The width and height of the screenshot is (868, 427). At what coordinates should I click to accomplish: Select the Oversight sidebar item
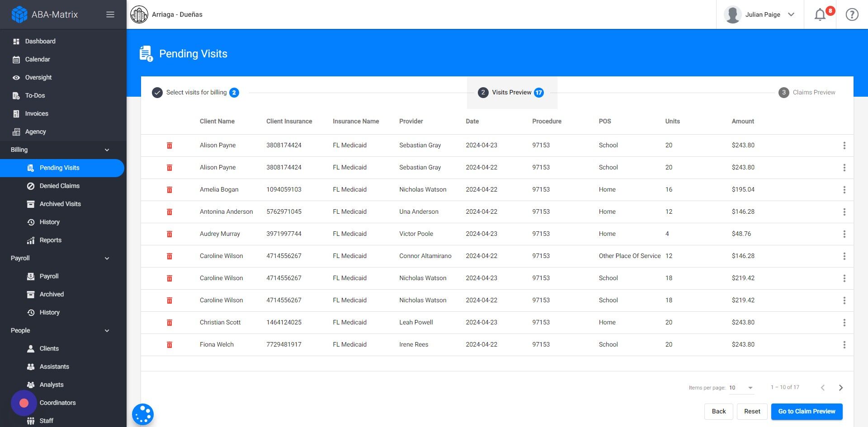(x=38, y=77)
